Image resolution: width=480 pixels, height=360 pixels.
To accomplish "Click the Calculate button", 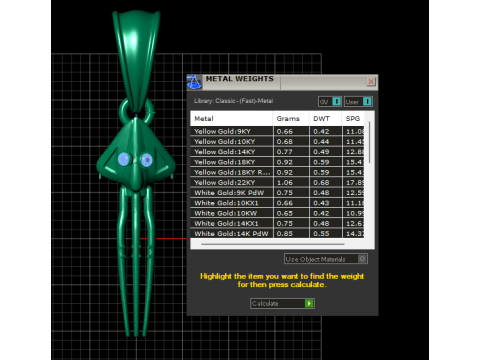I will pyautogui.click(x=282, y=303).
